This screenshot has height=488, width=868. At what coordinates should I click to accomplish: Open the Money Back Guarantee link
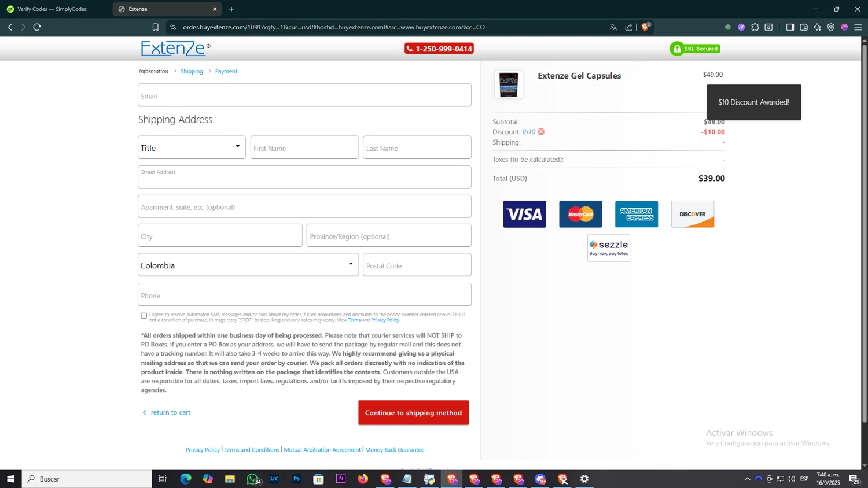(395, 450)
